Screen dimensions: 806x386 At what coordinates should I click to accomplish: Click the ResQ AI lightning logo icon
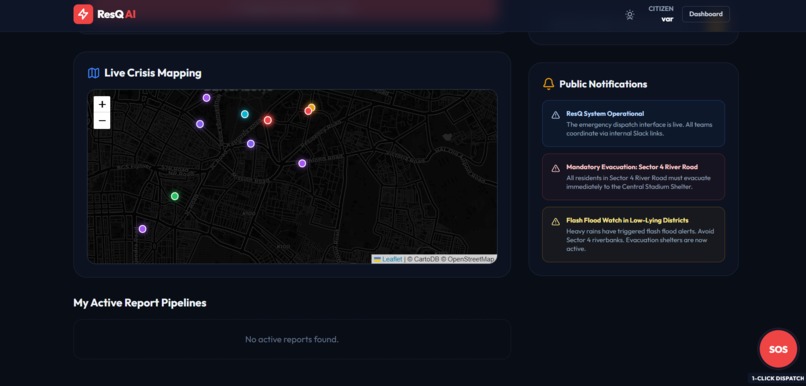(83, 14)
